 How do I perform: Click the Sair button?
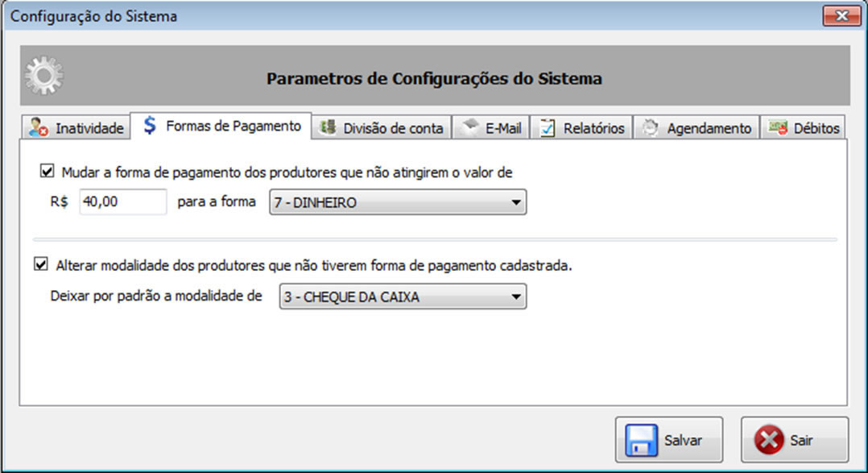tap(795, 440)
